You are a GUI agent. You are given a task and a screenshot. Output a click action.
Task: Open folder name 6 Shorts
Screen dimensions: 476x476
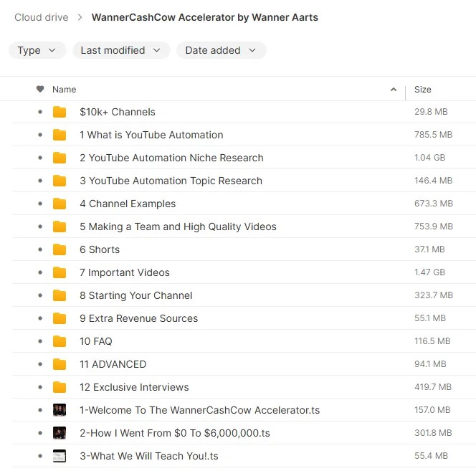[x=100, y=249]
